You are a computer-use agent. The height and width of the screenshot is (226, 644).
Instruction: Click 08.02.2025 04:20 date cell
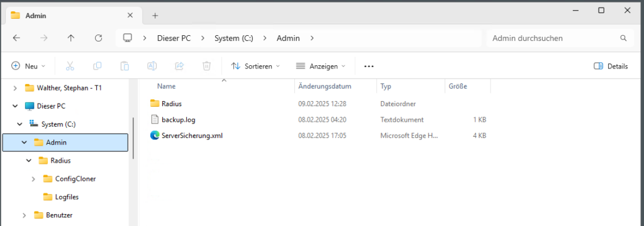click(322, 120)
